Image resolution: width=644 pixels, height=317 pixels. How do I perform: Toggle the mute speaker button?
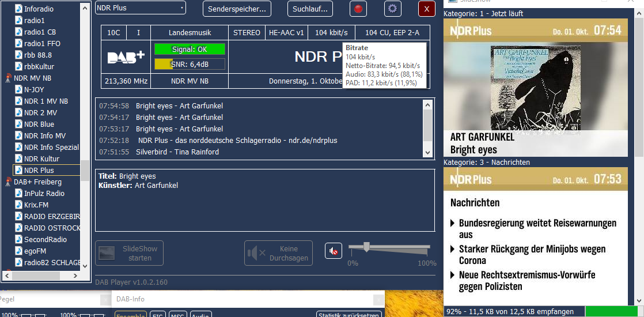(333, 251)
